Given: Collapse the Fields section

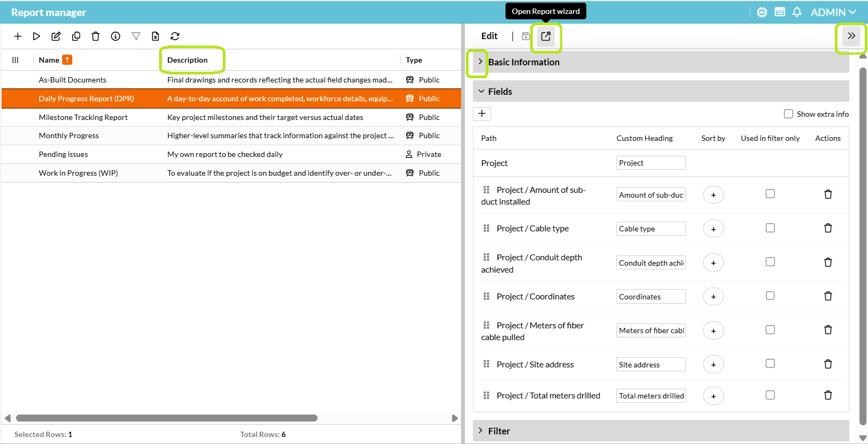Looking at the screenshot, I should coord(481,92).
